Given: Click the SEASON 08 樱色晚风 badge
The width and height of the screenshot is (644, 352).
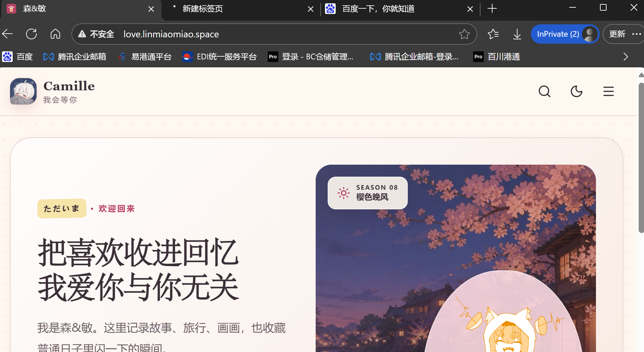Looking at the screenshot, I should (368, 193).
